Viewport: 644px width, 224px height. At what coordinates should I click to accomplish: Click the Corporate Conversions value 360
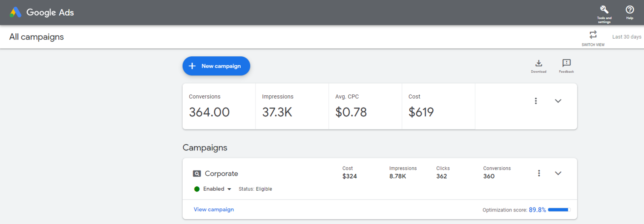[489, 176]
